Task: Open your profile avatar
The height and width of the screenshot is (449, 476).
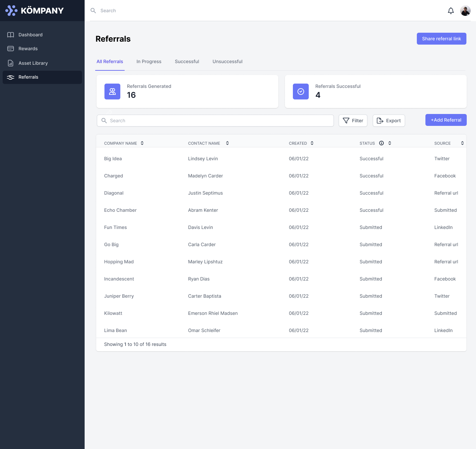Action: 465,10
